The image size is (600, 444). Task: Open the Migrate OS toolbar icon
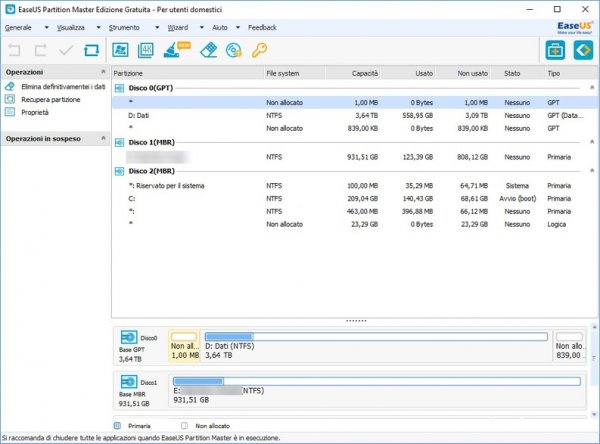[x=120, y=50]
